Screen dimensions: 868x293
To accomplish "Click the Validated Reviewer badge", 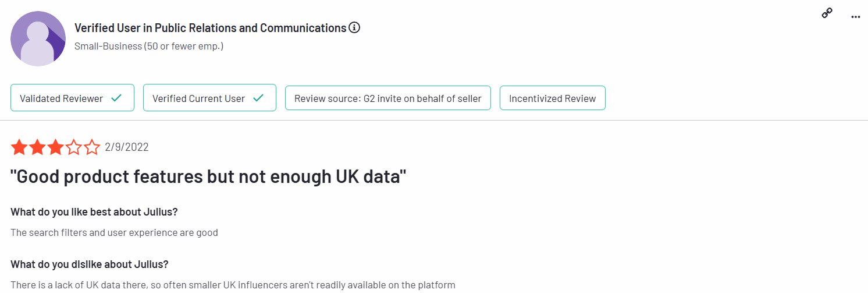I will (72, 98).
